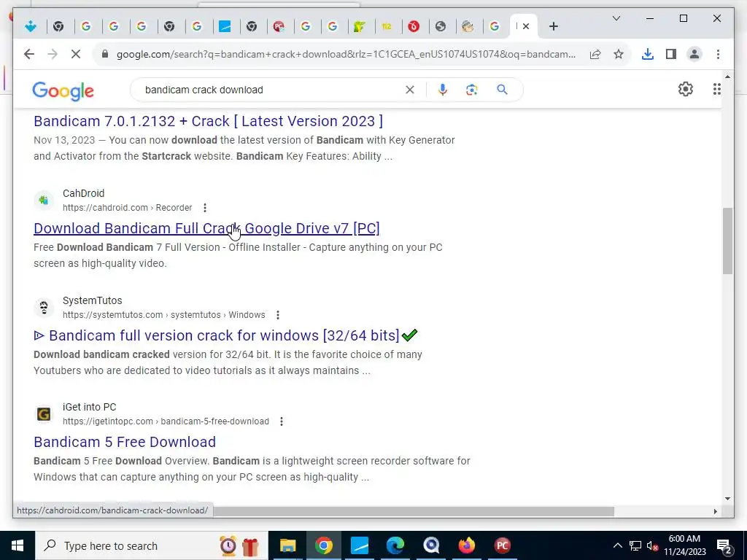Switch to the globe icon tab

point(441,27)
